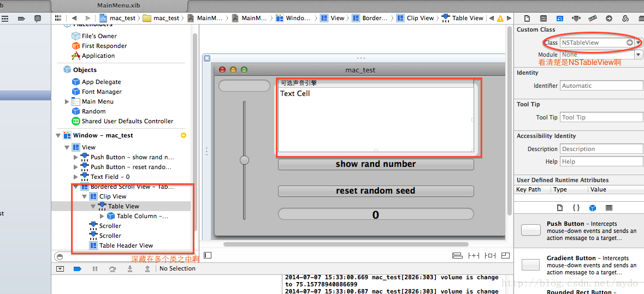Open the related items grid menu

coord(58,18)
